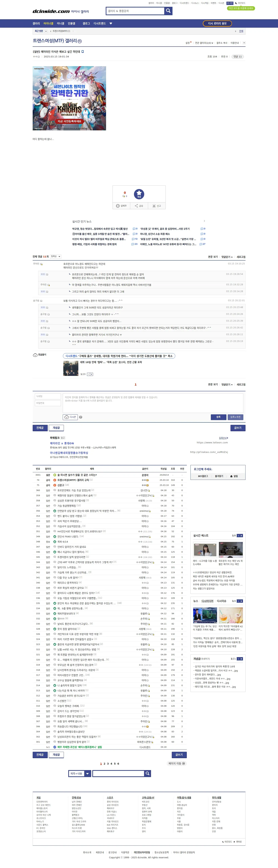Click the notice icon on 트랜스여성(MTF) 갤러리 규칙 row
This screenshot has width=278, height=868.
click(55, 480)
